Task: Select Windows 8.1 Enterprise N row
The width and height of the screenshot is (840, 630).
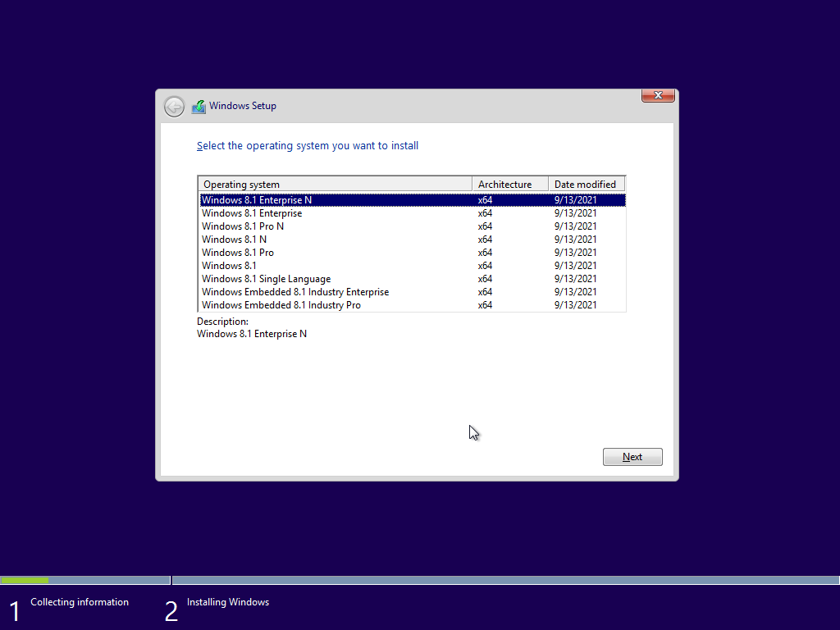Action: [412, 200]
